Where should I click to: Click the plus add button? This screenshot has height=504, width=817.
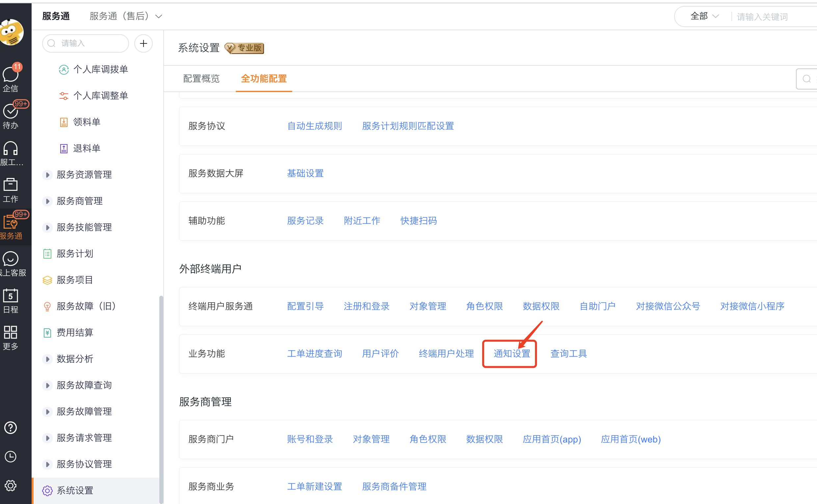[144, 43]
